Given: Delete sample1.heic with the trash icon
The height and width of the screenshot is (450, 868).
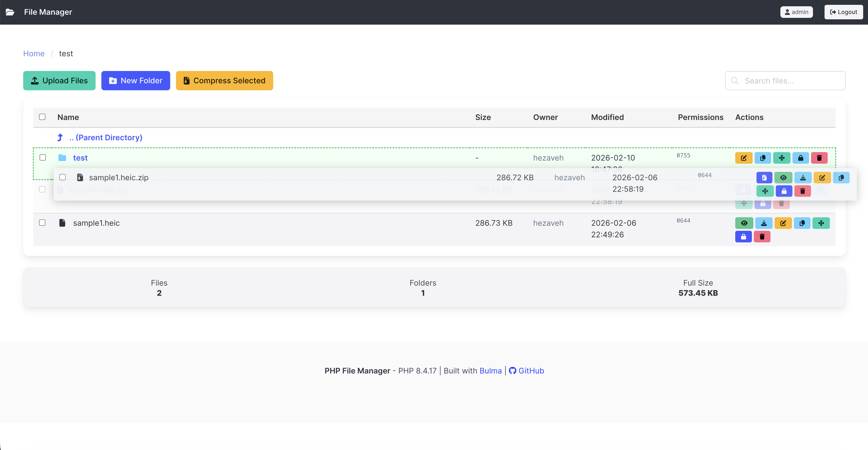Looking at the screenshot, I should click(x=762, y=237).
